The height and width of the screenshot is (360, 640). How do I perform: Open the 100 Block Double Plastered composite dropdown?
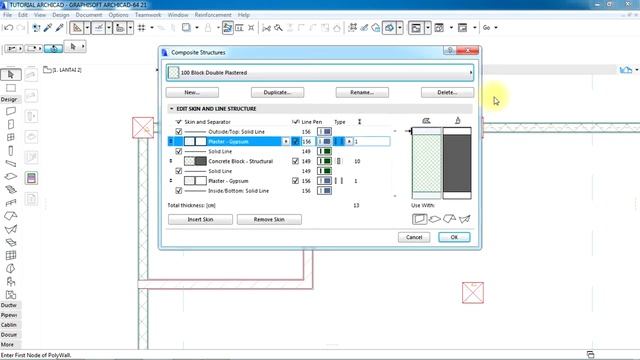[320, 73]
